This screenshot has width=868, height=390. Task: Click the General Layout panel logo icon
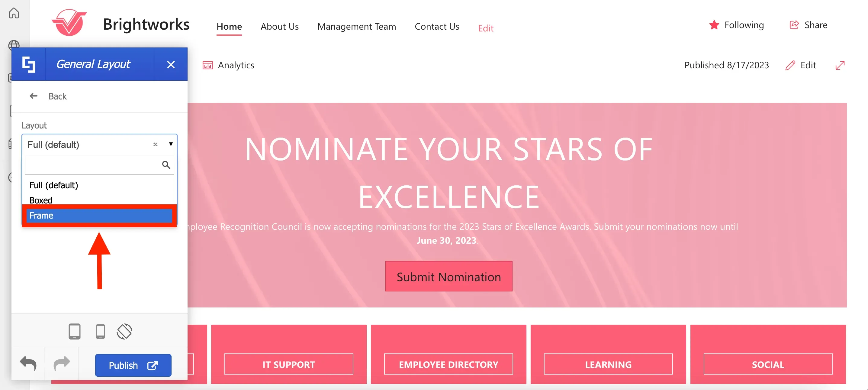pos(29,64)
